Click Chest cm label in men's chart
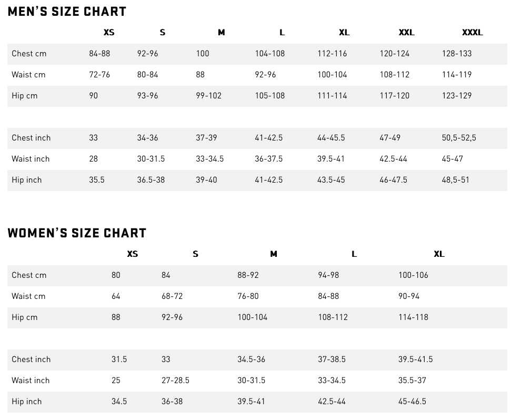Screen dimensions: 512x420 [29, 54]
